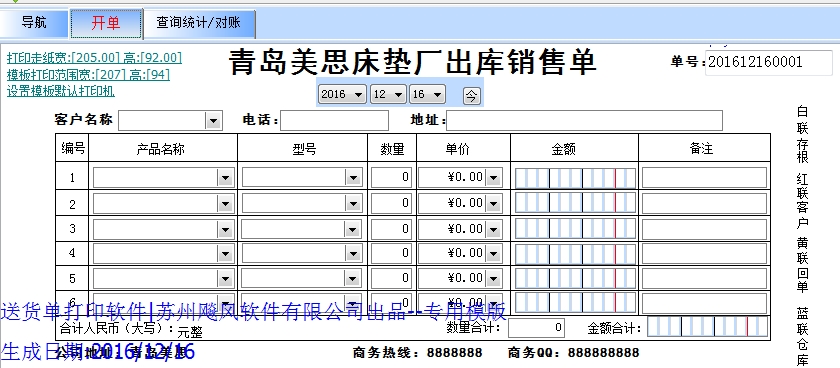Click the 电话 input field
The image size is (840, 368).
pos(334,121)
